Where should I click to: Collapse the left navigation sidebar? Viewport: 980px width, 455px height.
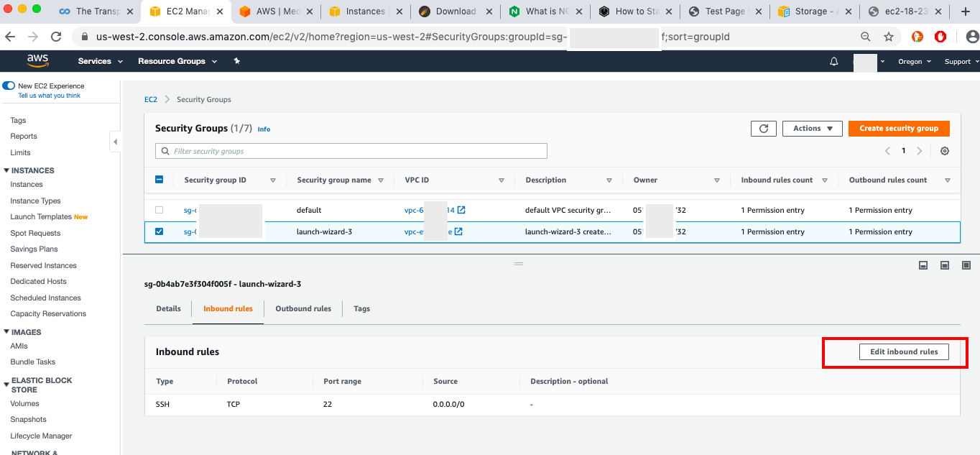coord(115,142)
